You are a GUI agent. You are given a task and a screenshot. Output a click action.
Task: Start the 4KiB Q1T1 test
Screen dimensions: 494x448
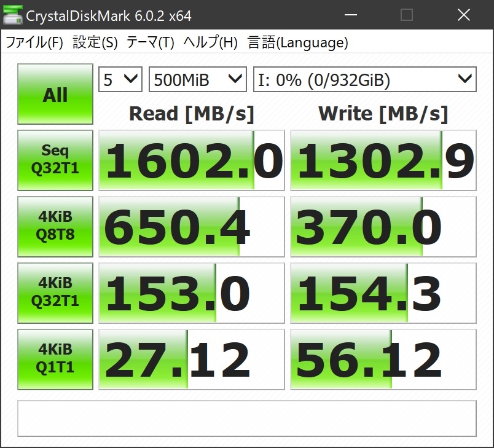(x=55, y=359)
